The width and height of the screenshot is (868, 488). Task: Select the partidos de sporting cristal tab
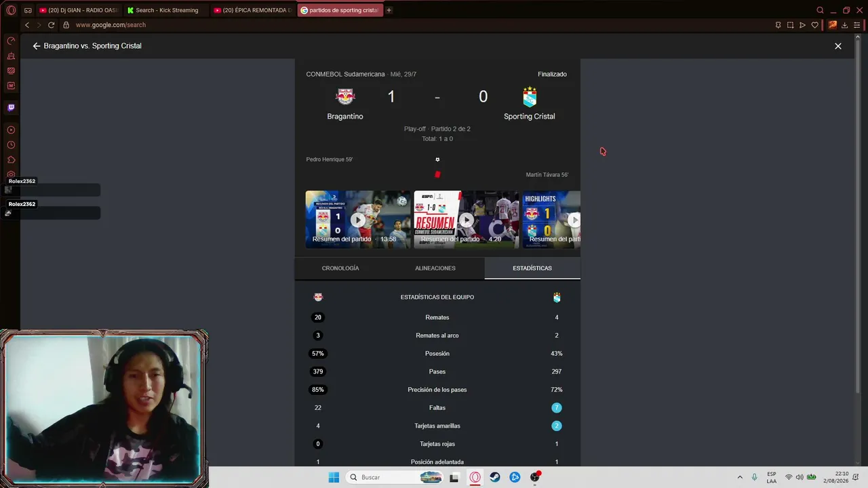click(340, 10)
